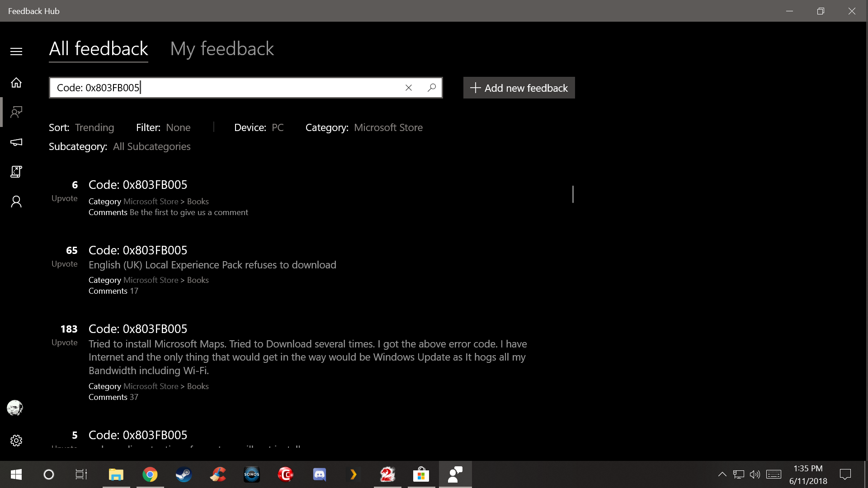Open Microsoft Maps install feedback item
Viewport: 868px width, 488px height.
pyautogui.click(x=307, y=357)
